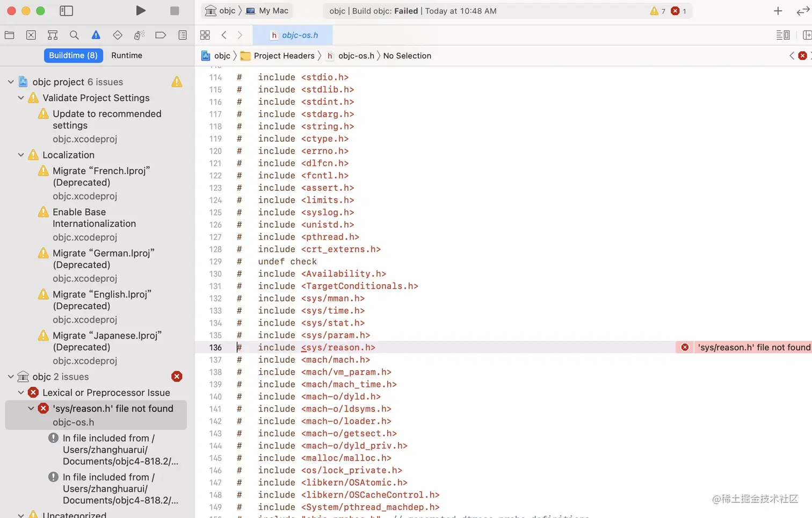
Task: Open the Test navigator diamond icon
Action: pos(118,35)
